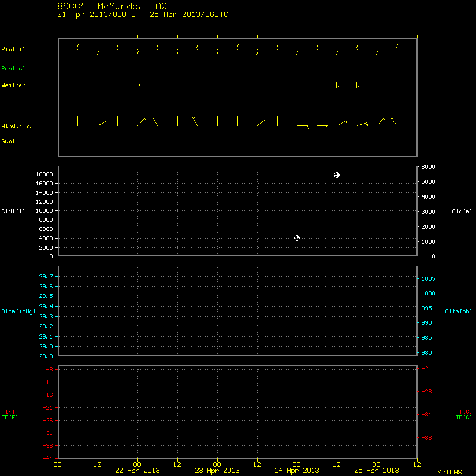The image size is (476, 476).
Task: Click the Altm[inHg] axis label
Action: click(18, 311)
